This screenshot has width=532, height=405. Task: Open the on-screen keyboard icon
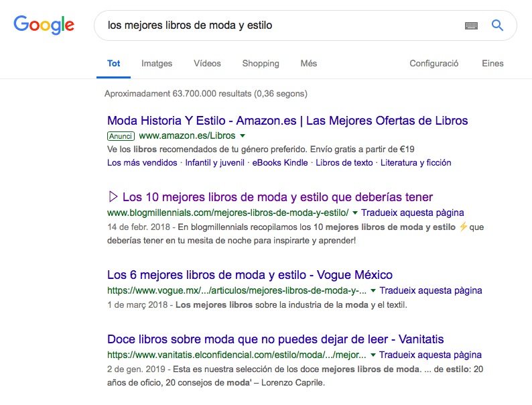coord(471,25)
